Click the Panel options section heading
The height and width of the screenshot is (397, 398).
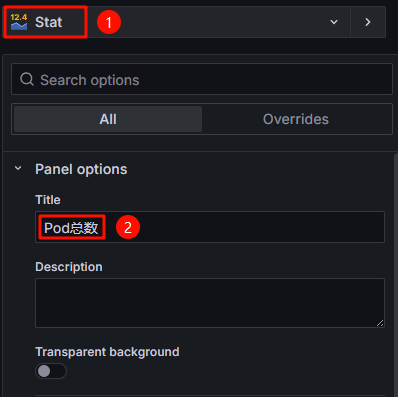(81, 169)
